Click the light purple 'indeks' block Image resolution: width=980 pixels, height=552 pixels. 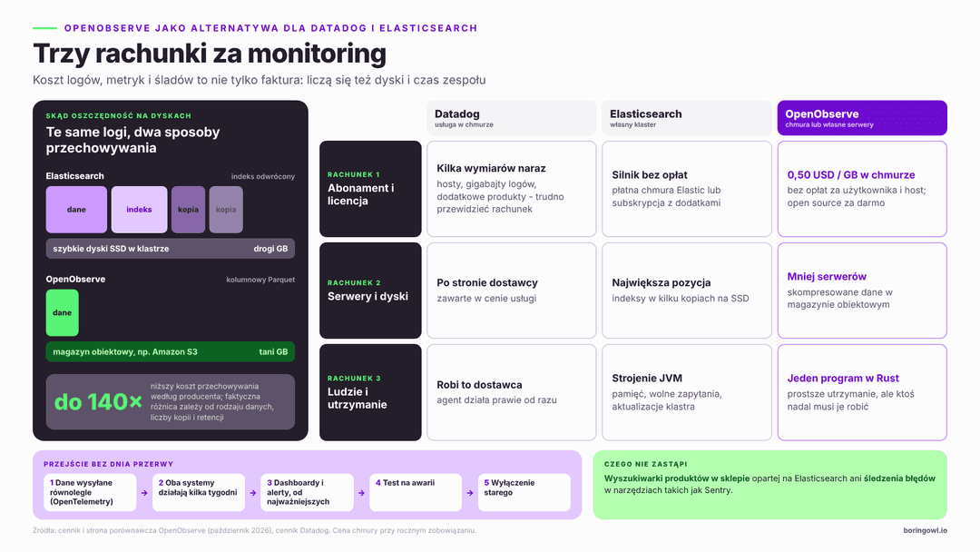click(139, 210)
